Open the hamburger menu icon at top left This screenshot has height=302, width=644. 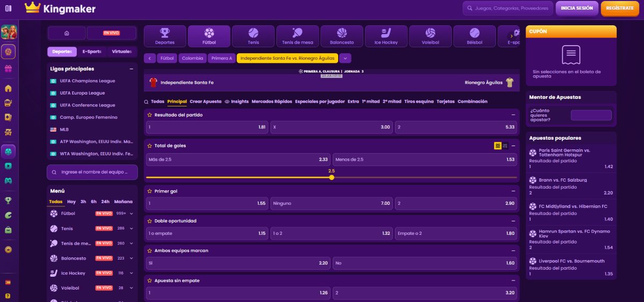coord(8,8)
